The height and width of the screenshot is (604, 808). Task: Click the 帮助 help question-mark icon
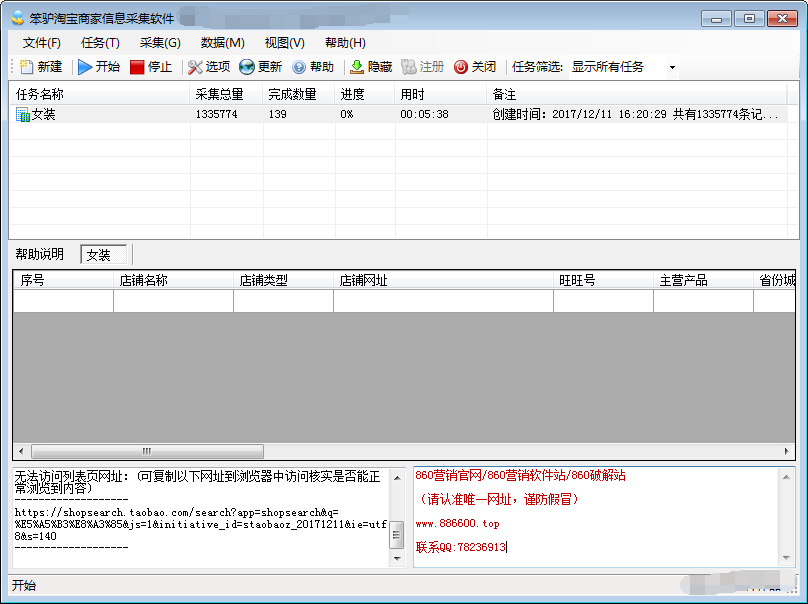tap(299, 67)
